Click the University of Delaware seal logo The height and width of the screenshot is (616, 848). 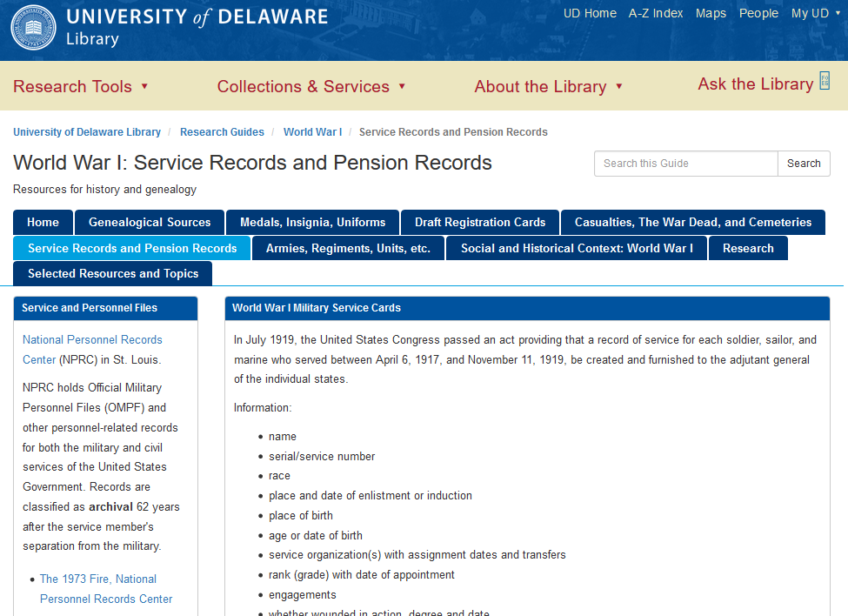point(34,28)
